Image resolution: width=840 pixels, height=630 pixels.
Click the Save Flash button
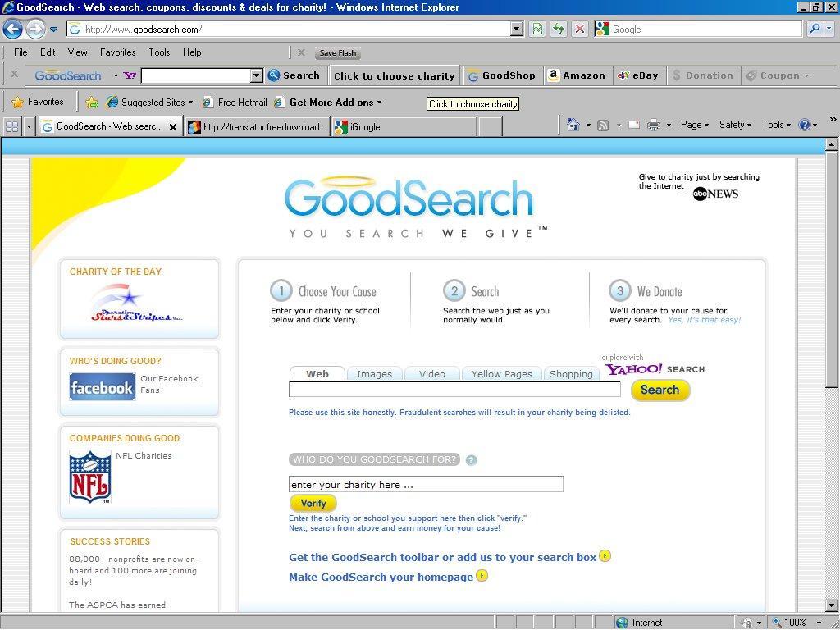coord(337,53)
